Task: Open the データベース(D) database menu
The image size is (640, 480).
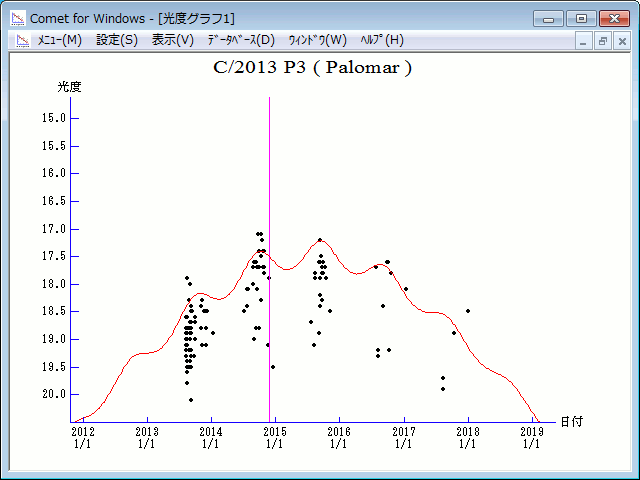Action: click(x=240, y=40)
